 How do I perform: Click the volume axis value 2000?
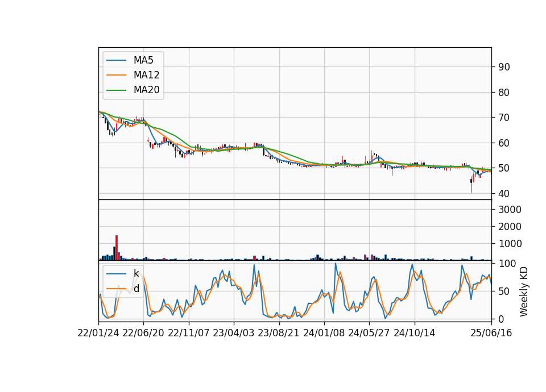click(x=510, y=227)
